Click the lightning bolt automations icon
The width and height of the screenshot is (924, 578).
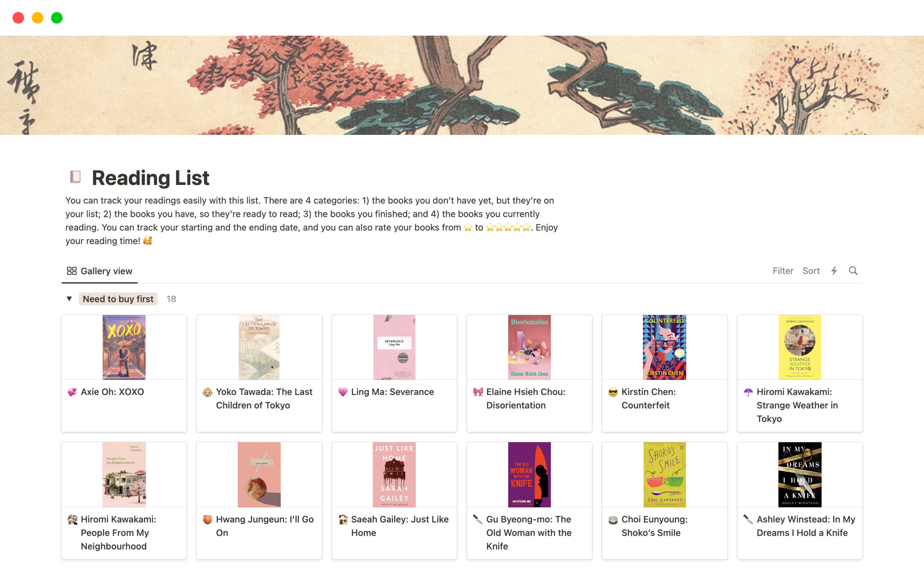834,270
